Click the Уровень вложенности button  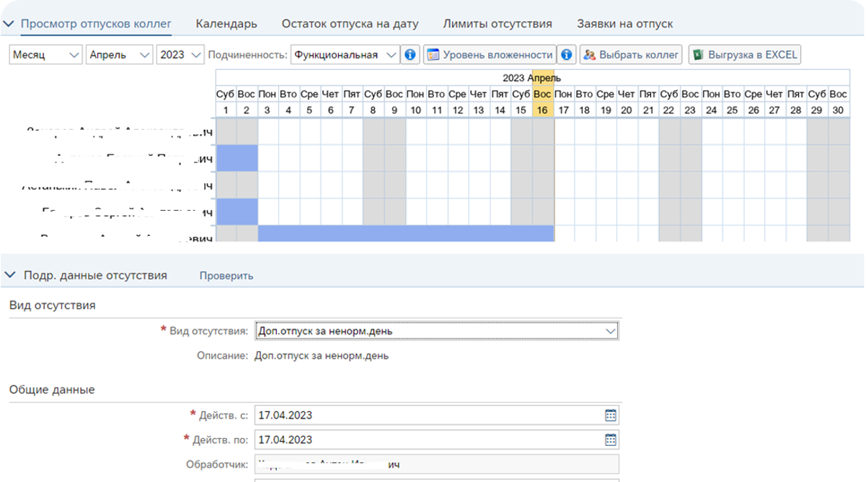point(490,55)
